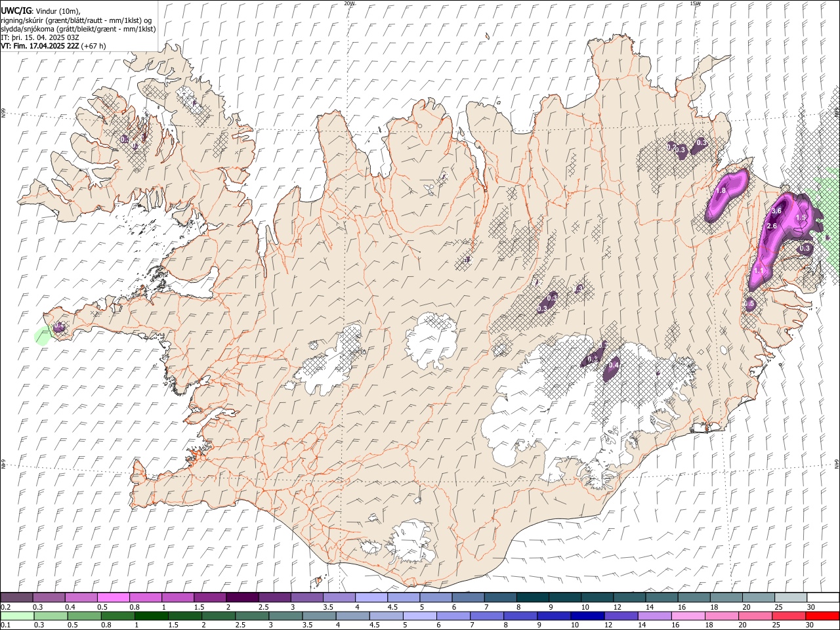Click the '1.8' precipitation value on the map
This screenshot has height=630, width=840.
(x=720, y=190)
